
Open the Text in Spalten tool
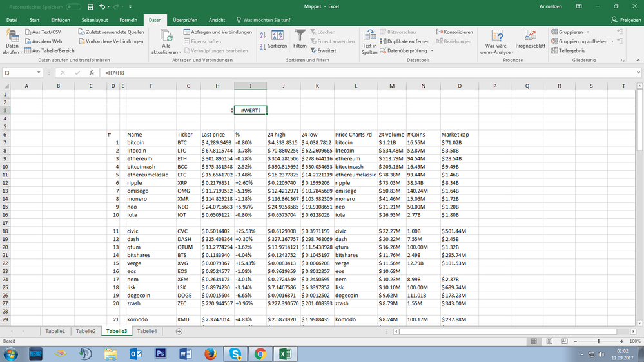tap(369, 40)
